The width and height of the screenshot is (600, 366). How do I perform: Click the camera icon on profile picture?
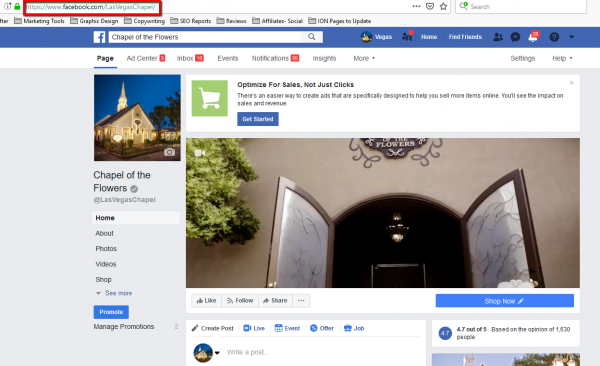[x=170, y=152]
